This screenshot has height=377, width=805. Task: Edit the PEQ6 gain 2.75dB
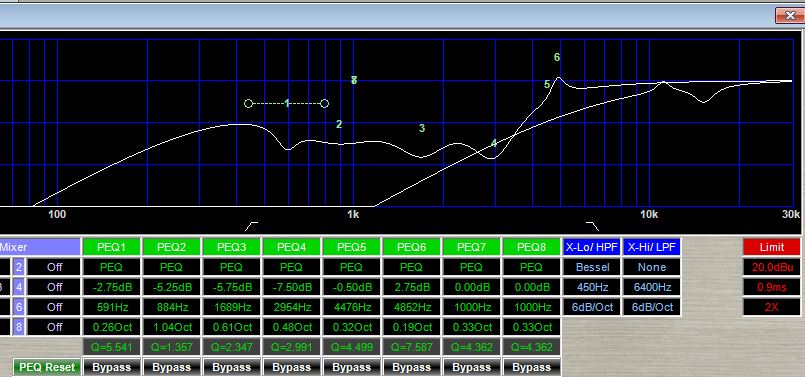411,287
